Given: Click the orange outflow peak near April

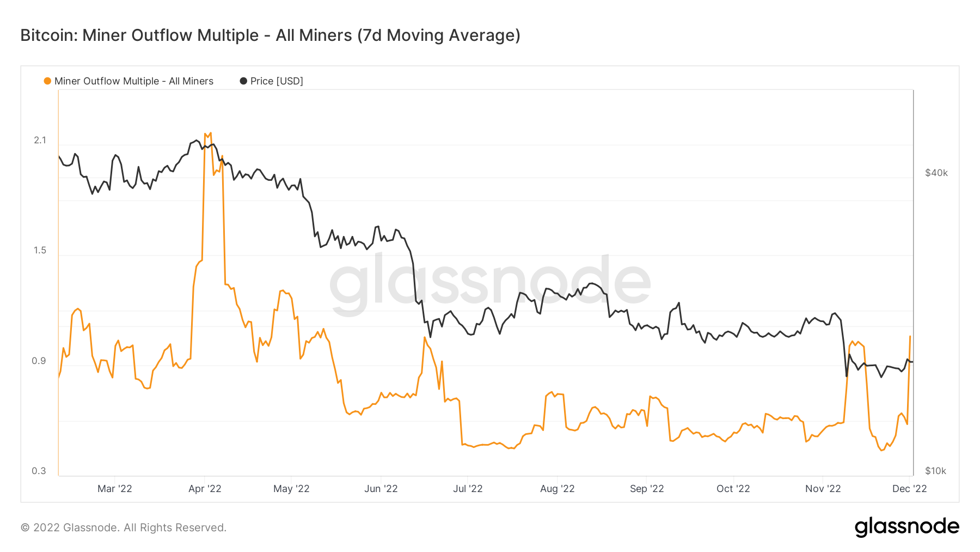Looking at the screenshot, I should [207, 134].
